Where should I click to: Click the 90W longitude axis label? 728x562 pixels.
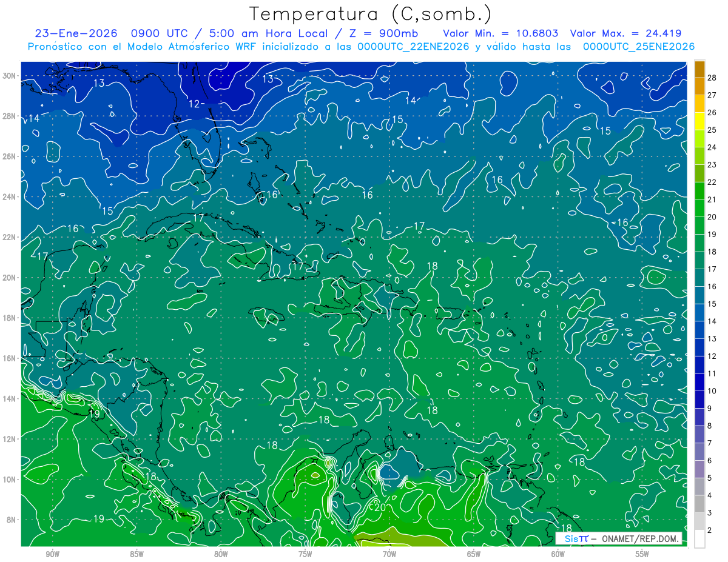click(x=52, y=554)
